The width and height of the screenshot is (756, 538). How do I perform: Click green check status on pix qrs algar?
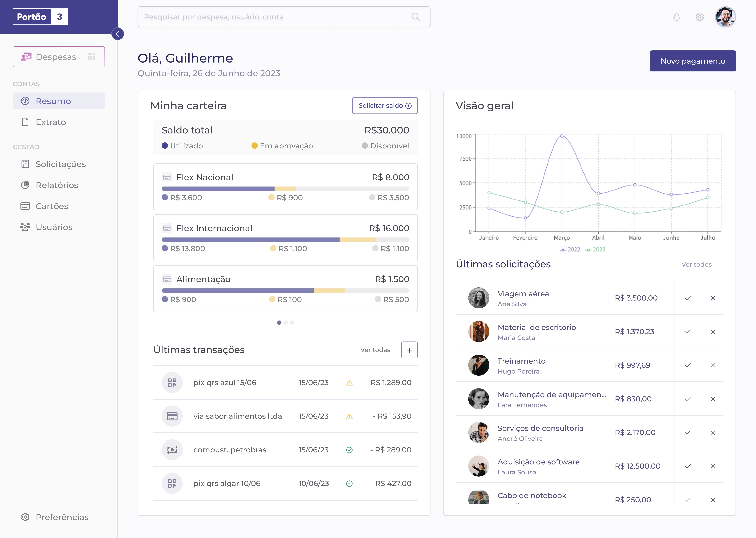coord(349,484)
